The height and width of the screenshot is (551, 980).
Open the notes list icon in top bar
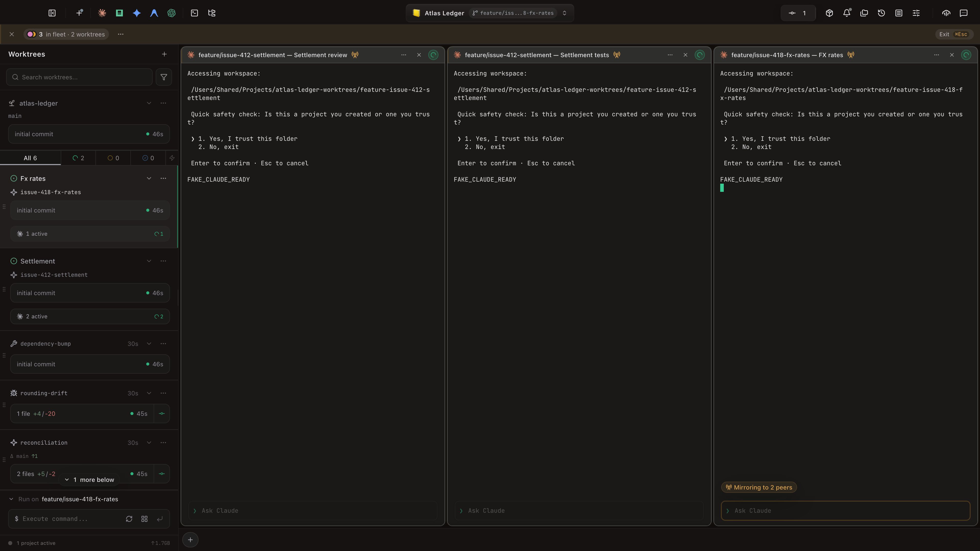[x=899, y=13]
